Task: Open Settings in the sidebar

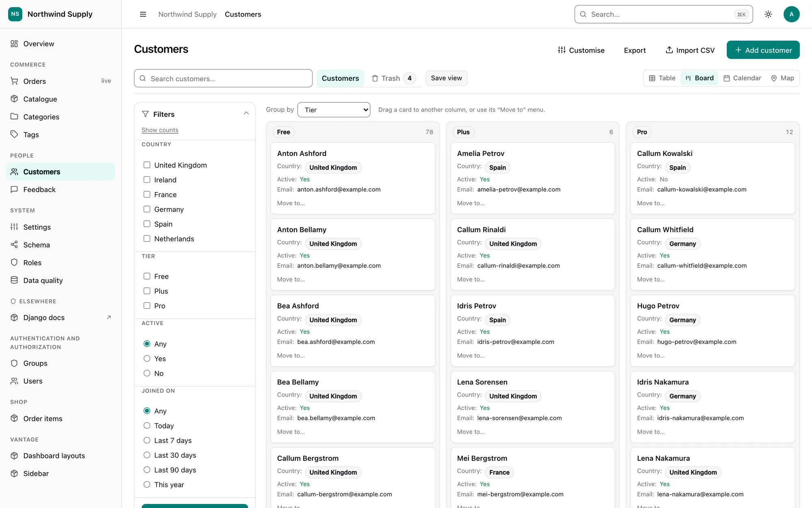Action: coord(60,227)
